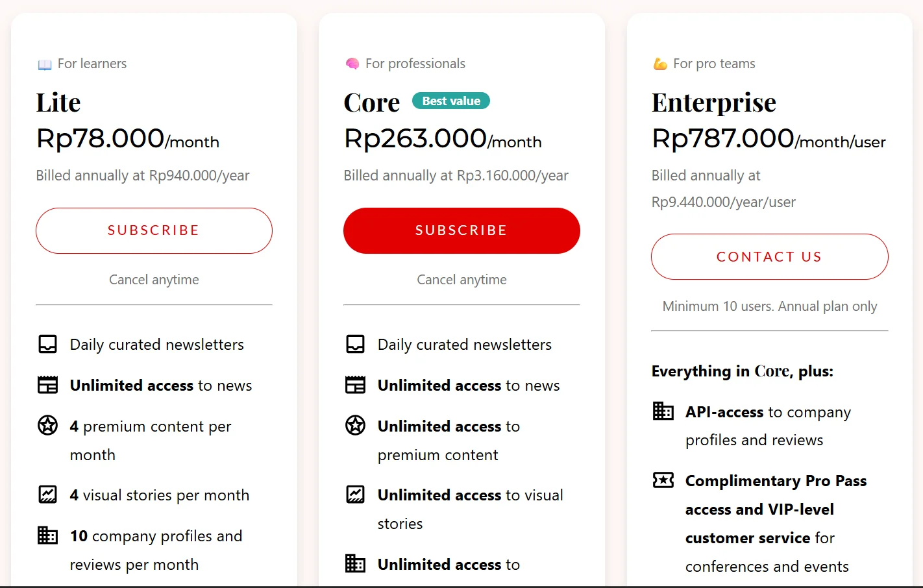Viewport: 923px width, 588px height.
Task: Click the Enterprise API-access building icon
Action: click(x=663, y=411)
